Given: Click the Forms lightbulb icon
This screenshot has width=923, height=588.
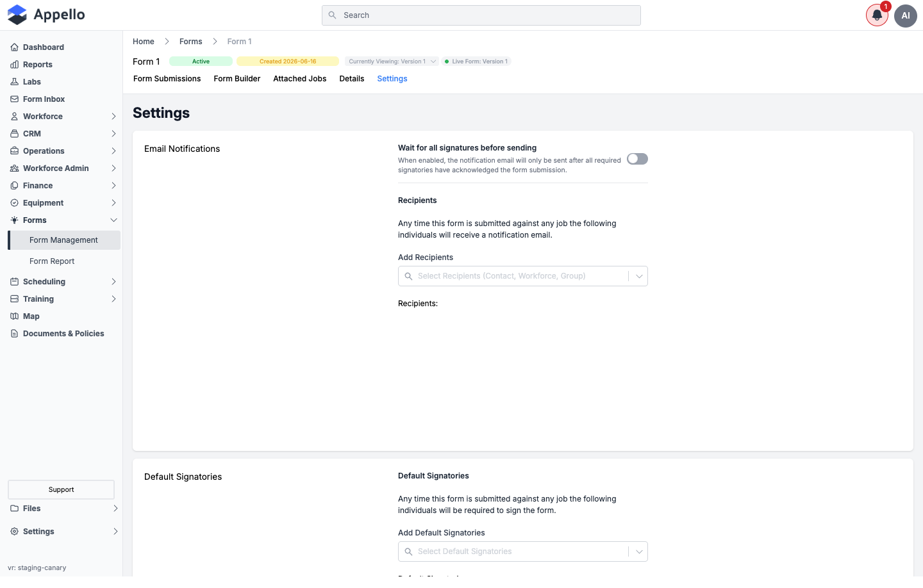Looking at the screenshot, I should coord(14,220).
